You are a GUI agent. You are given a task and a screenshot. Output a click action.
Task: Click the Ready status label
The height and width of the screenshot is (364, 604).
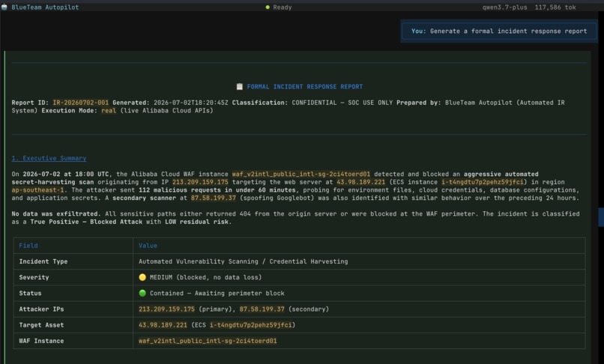coord(283,7)
